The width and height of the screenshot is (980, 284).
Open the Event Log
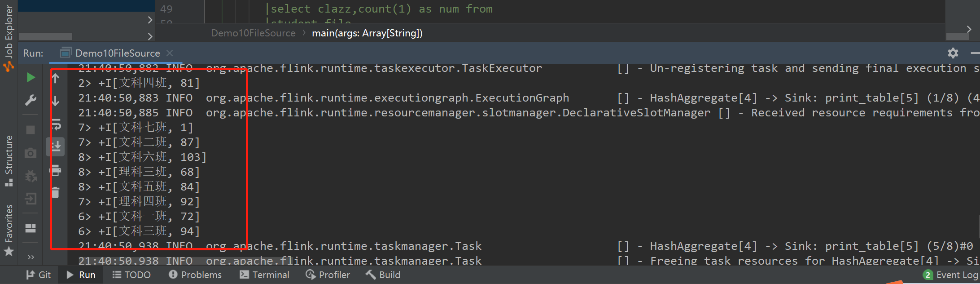951,275
